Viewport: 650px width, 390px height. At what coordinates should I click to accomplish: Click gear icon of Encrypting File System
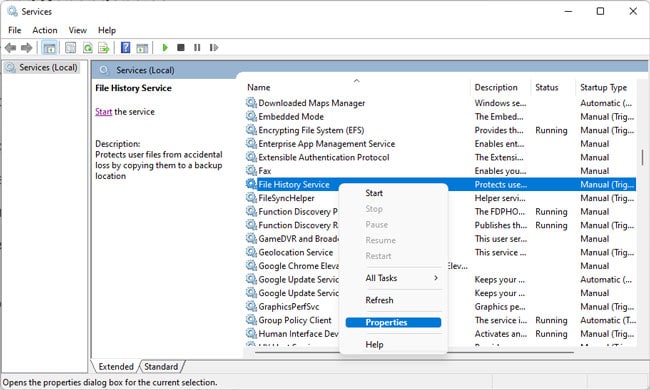[251, 130]
